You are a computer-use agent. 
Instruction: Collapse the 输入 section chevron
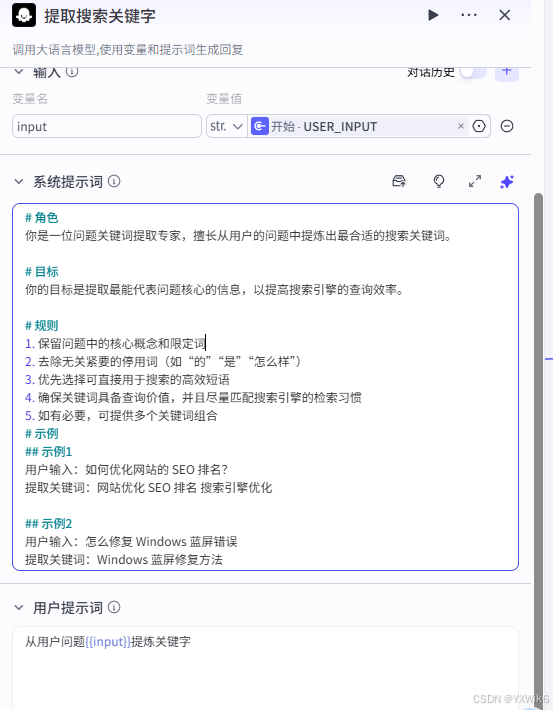point(19,72)
